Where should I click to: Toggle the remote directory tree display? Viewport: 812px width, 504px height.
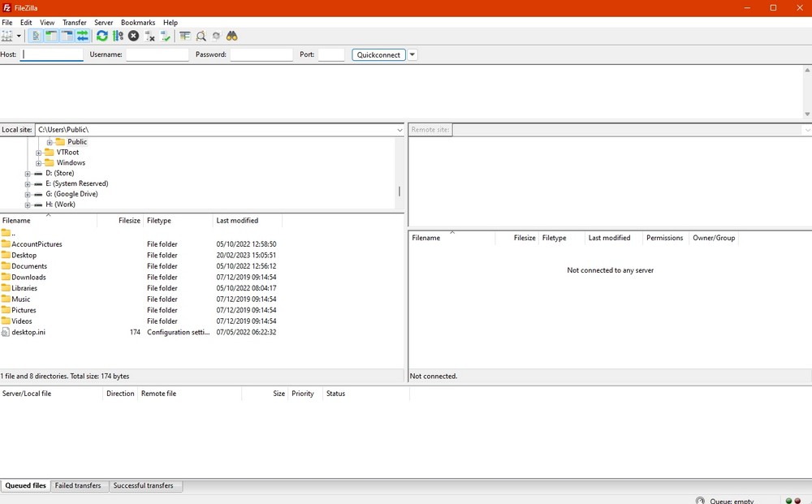pyautogui.click(x=67, y=36)
